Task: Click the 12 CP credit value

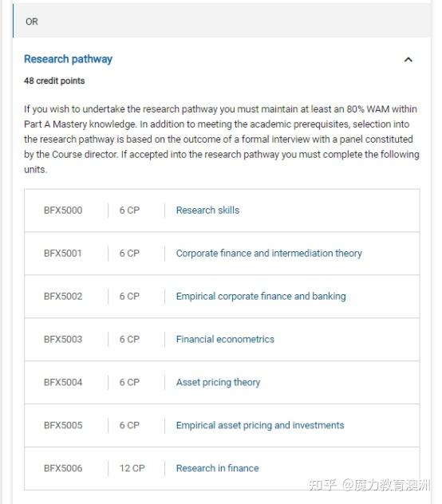Action: pos(132,468)
